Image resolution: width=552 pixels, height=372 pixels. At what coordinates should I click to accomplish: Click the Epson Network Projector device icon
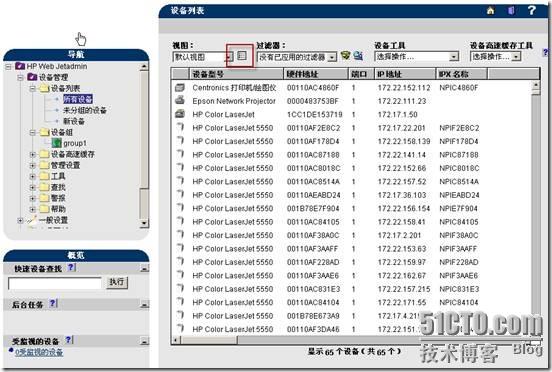(180, 101)
